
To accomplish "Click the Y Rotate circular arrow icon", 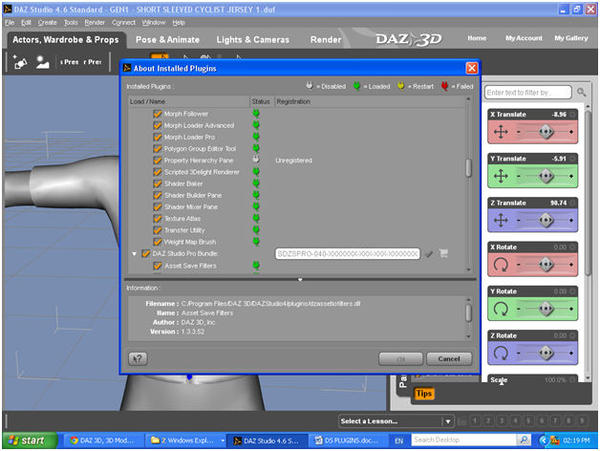I will [501, 308].
